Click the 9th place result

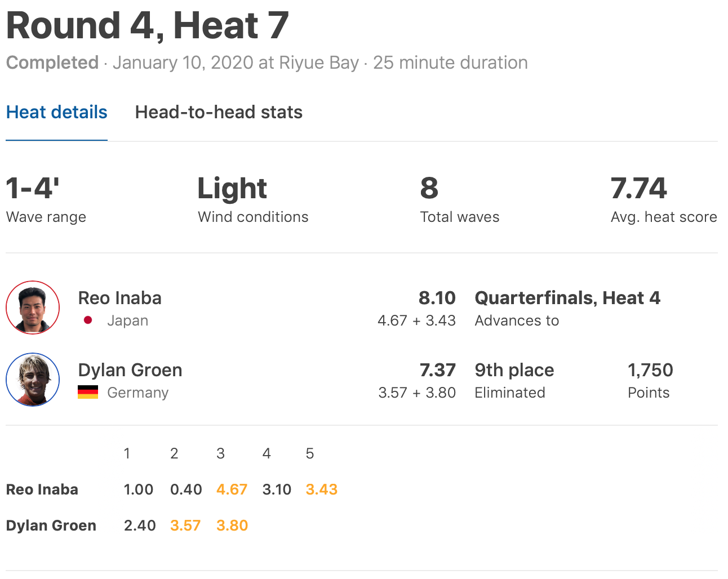click(514, 370)
